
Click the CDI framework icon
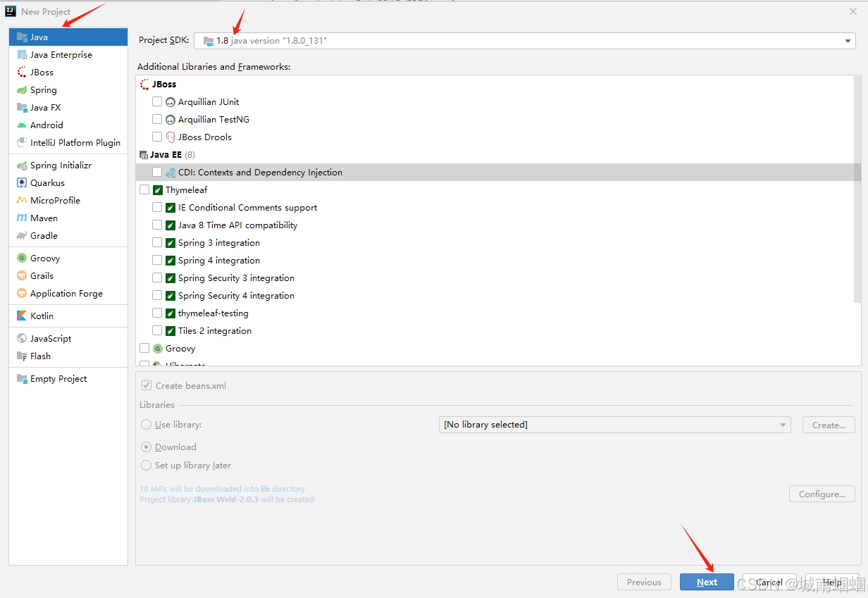click(x=170, y=172)
